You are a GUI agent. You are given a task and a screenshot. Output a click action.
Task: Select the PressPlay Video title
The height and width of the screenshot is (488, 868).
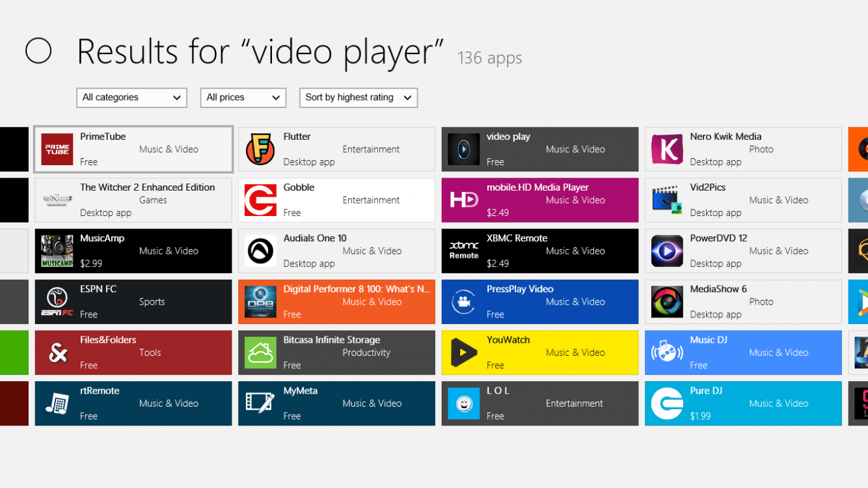pyautogui.click(x=521, y=289)
